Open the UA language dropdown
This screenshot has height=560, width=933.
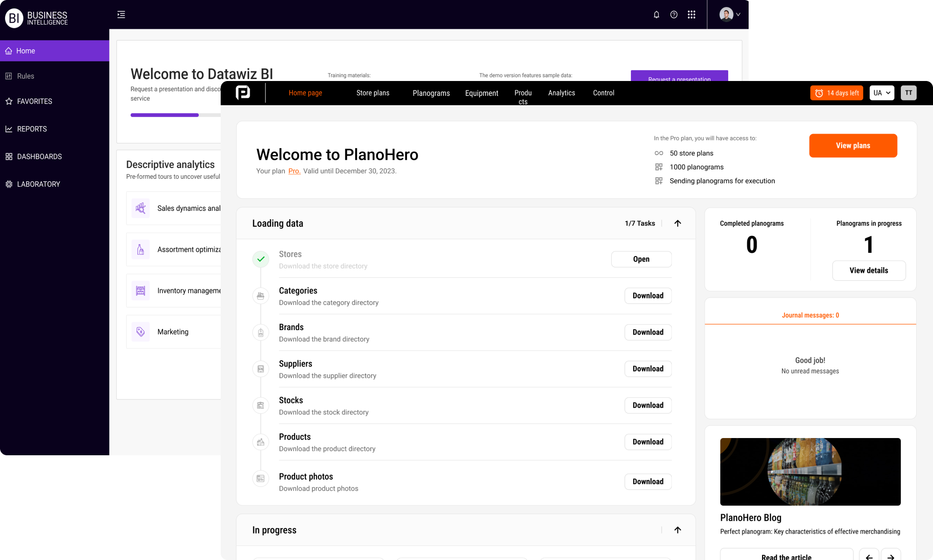882,93
